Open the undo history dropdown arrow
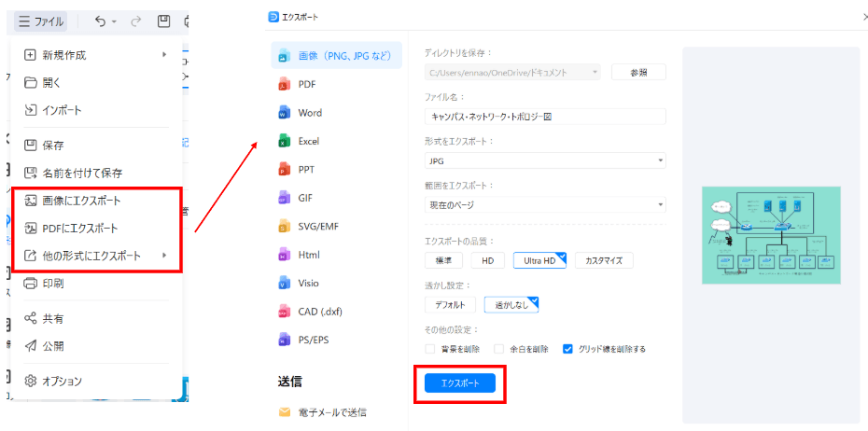The height and width of the screenshot is (431, 868). click(x=114, y=22)
